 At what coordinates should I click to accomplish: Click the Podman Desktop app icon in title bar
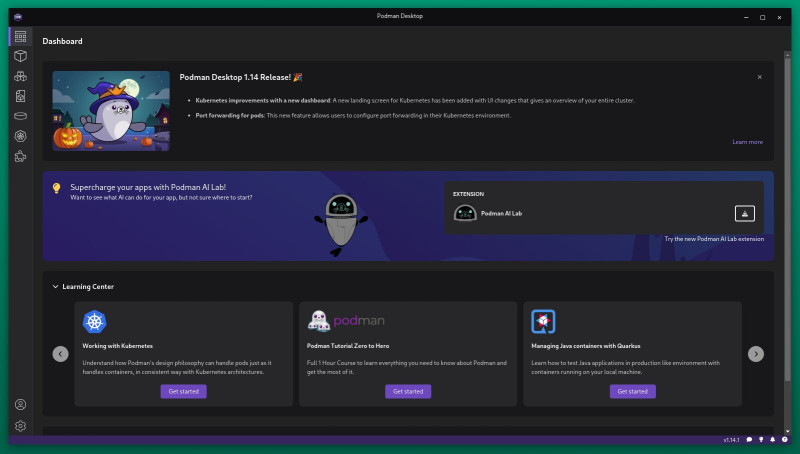pos(18,17)
